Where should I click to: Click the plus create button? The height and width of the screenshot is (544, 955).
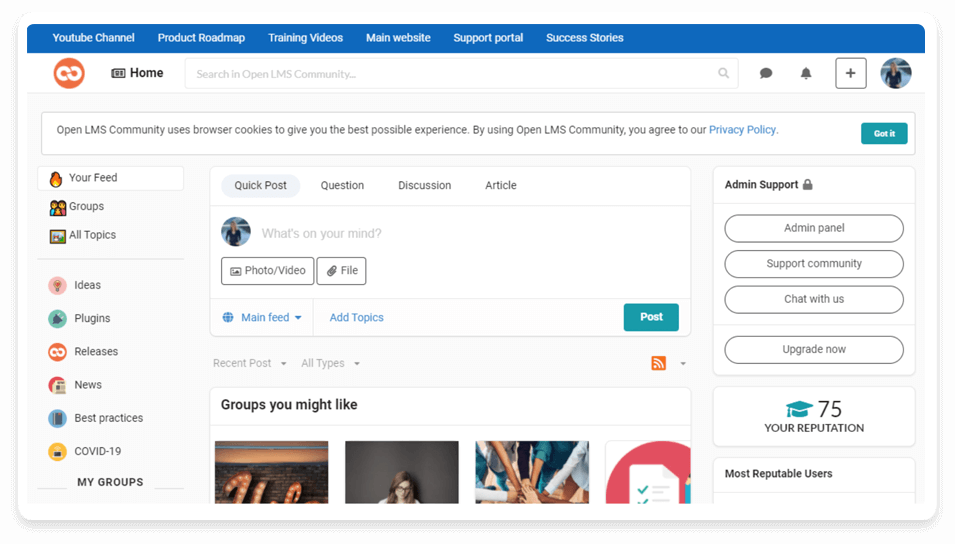[850, 73]
